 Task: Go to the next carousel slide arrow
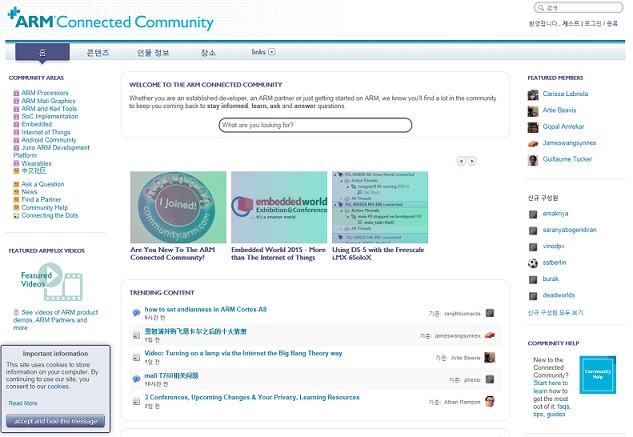[472, 160]
